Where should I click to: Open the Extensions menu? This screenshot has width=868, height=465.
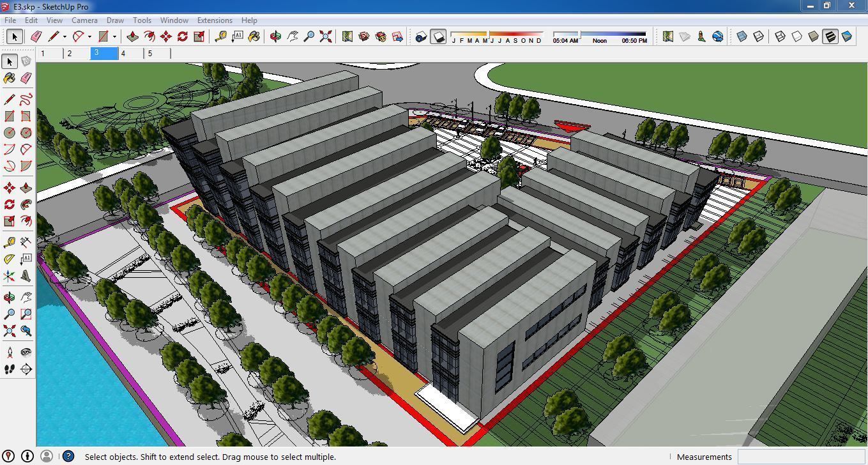[215, 20]
